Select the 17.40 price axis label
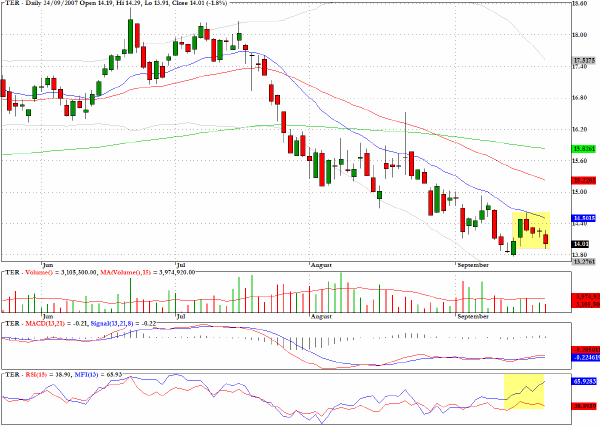The image size is (600, 428). tap(579, 67)
